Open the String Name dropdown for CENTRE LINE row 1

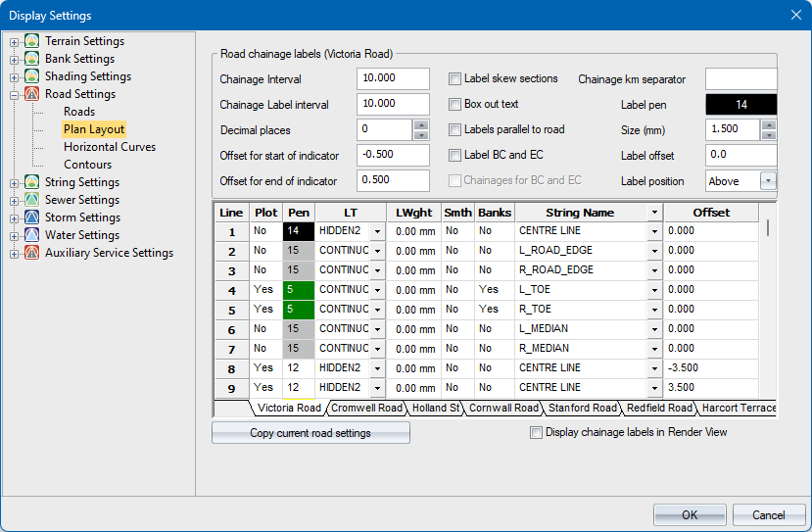click(x=654, y=231)
